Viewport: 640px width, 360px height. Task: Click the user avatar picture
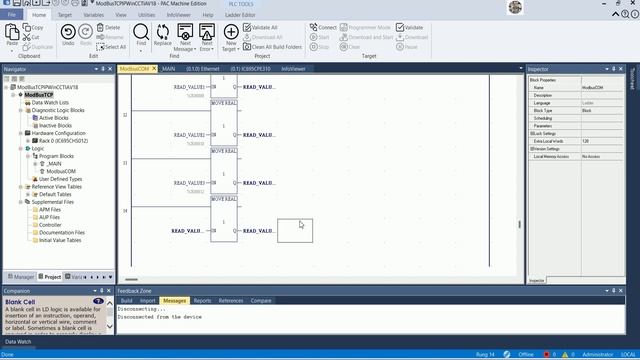(x=515, y=7)
